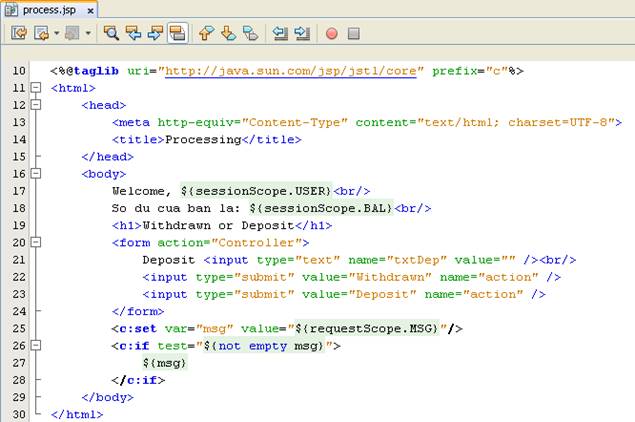Click '${sessionScope.BAL}' expression
The height and width of the screenshot is (422, 635).
[321, 208]
